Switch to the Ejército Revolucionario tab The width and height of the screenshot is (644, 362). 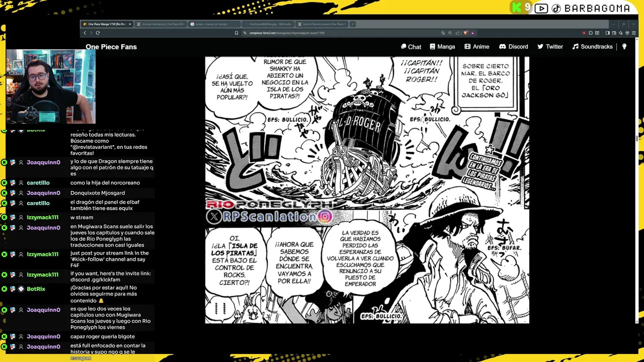[321, 24]
